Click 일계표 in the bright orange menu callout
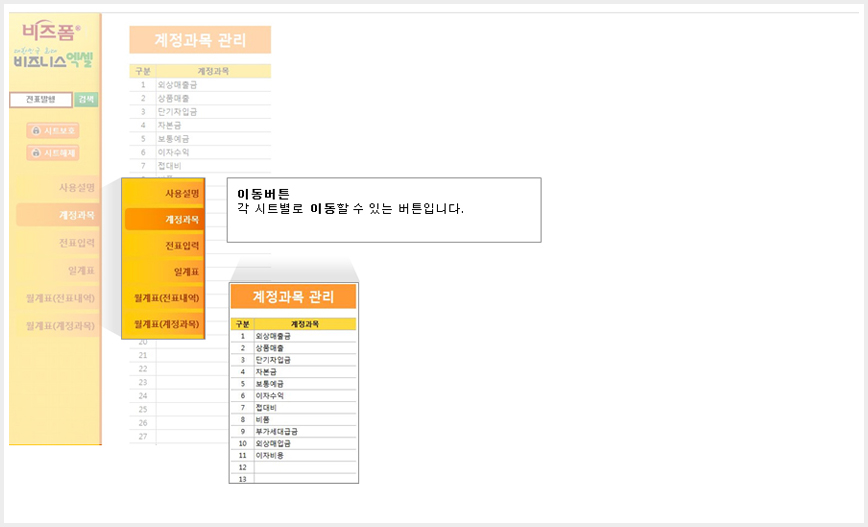The height and width of the screenshot is (527, 868). coord(187,272)
